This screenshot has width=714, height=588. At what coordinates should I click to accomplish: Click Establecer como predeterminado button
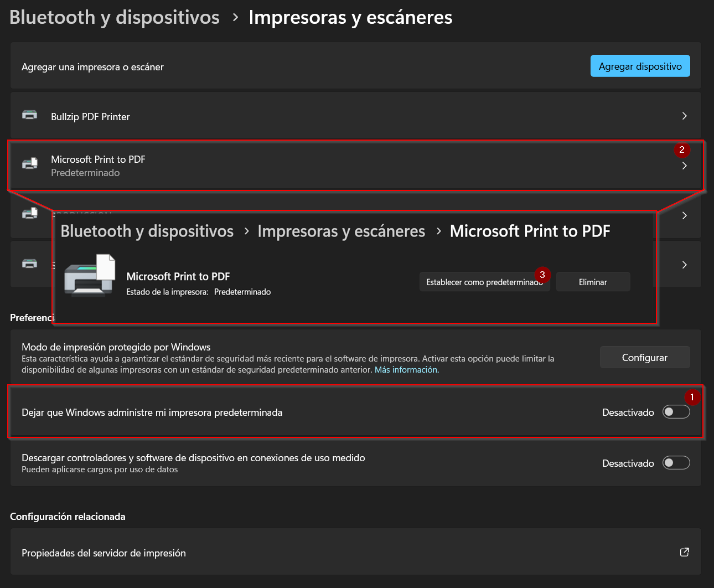[x=485, y=282]
